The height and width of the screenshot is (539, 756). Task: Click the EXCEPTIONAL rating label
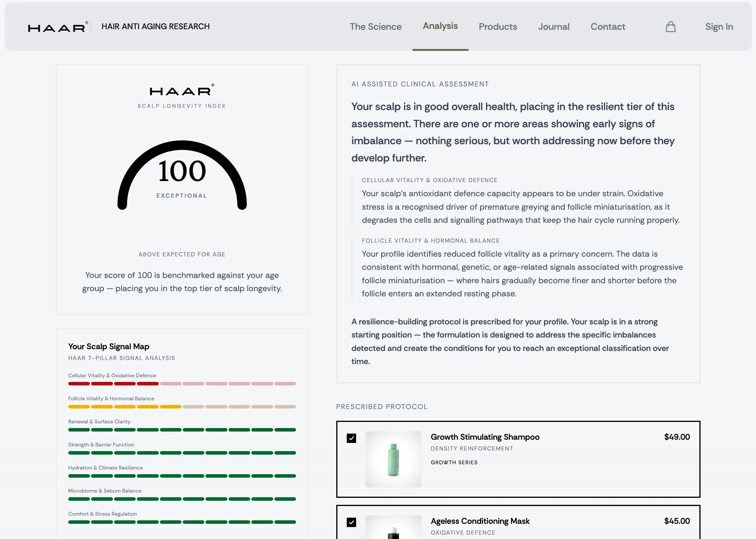pyautogui.click(x=182, y=196)
